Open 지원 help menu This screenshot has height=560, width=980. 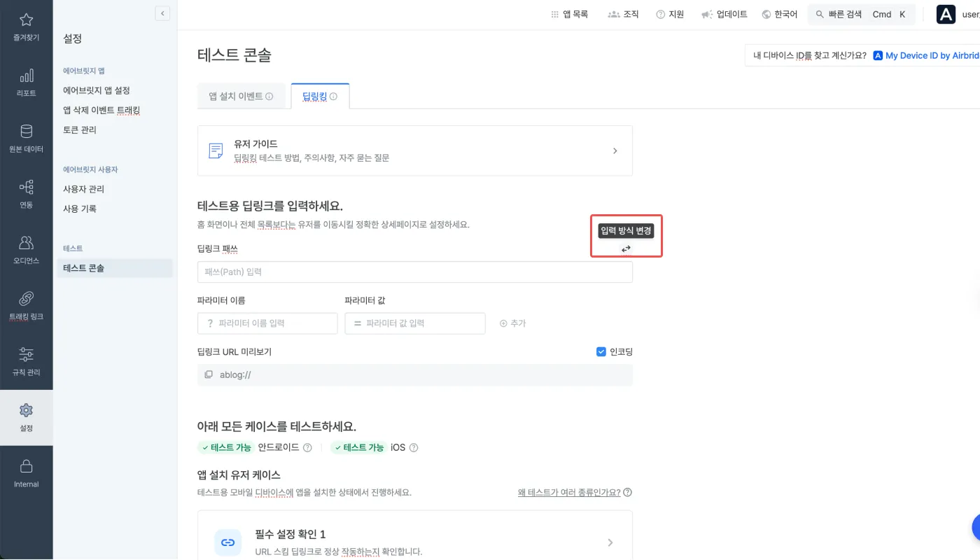click(x=670, y=14)
